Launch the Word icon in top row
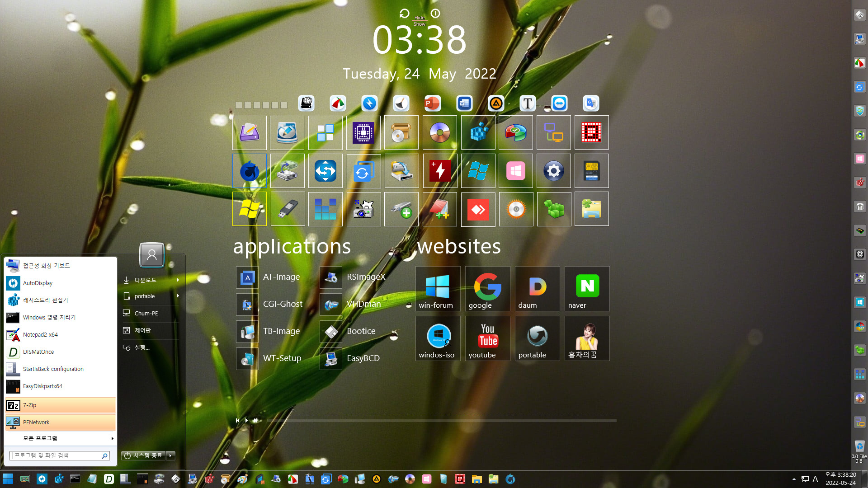Screen dimensions: 868x488 (464, 103)
